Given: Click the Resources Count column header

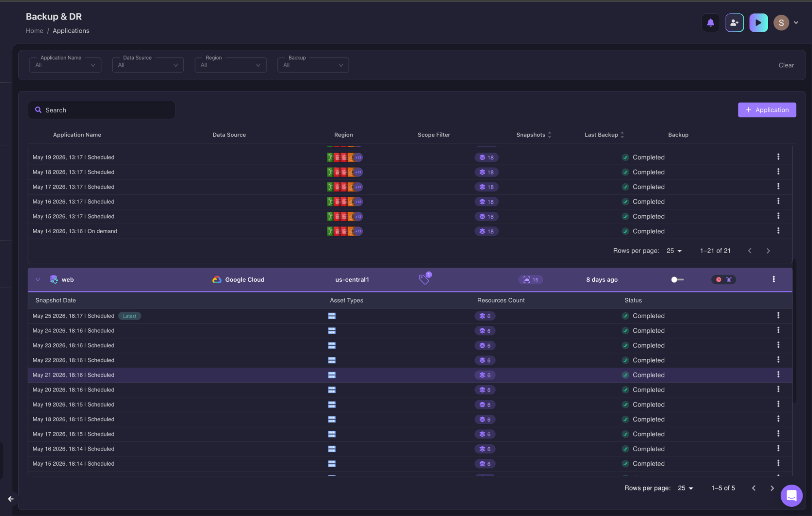Looking at the screenshot, I should (x=501, y=300).
